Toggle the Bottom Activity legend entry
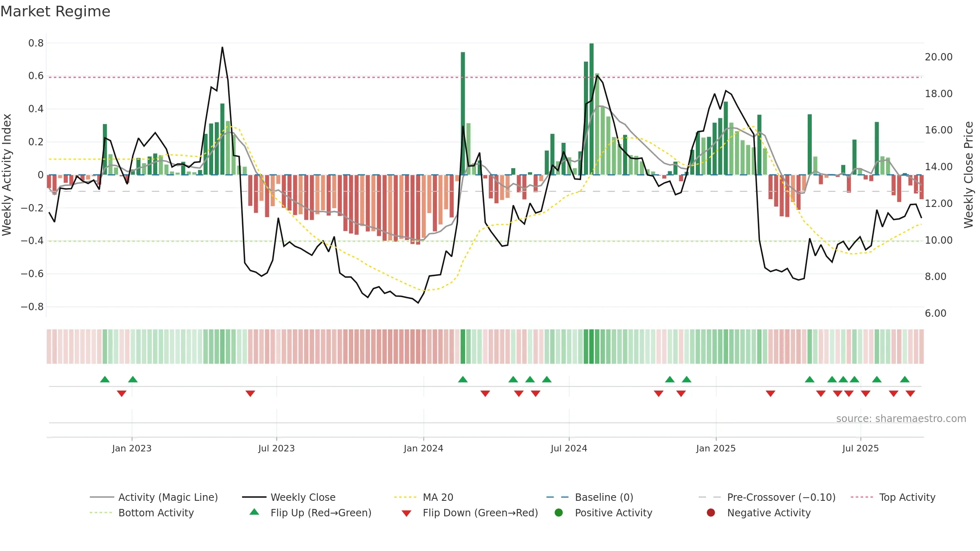Image resolution: width=980 pixels, height=551 pixels. click(142, 513)
